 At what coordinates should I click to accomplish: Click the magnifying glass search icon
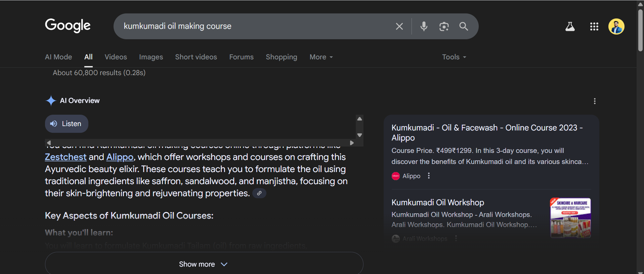click(464, 26)
